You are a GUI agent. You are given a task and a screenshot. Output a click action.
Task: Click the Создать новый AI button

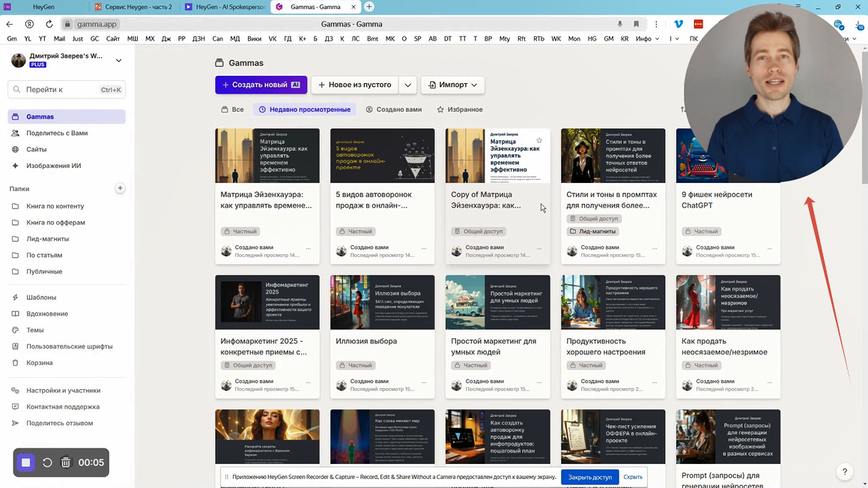click(x=261, y=85)
